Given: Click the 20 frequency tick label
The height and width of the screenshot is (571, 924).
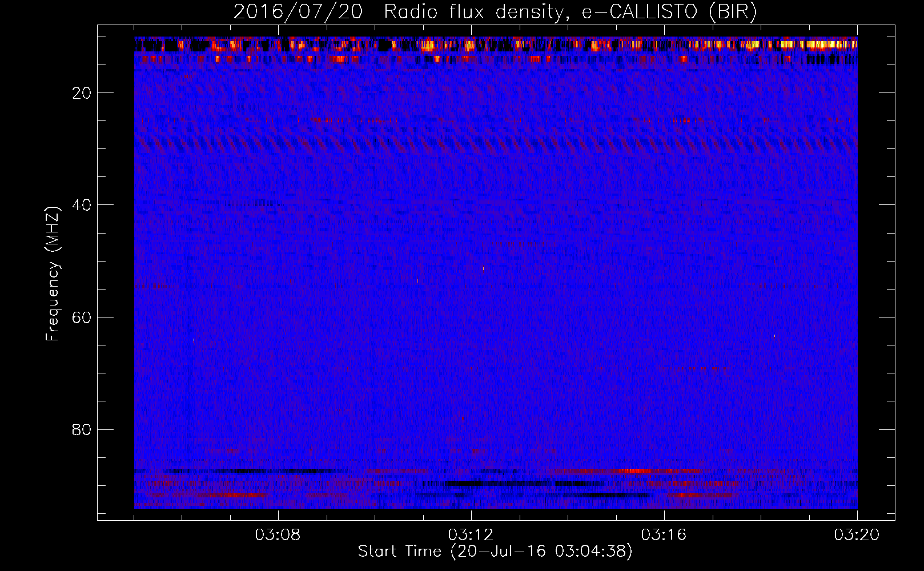Looking at the screenshot, I should tap(82, 93).
